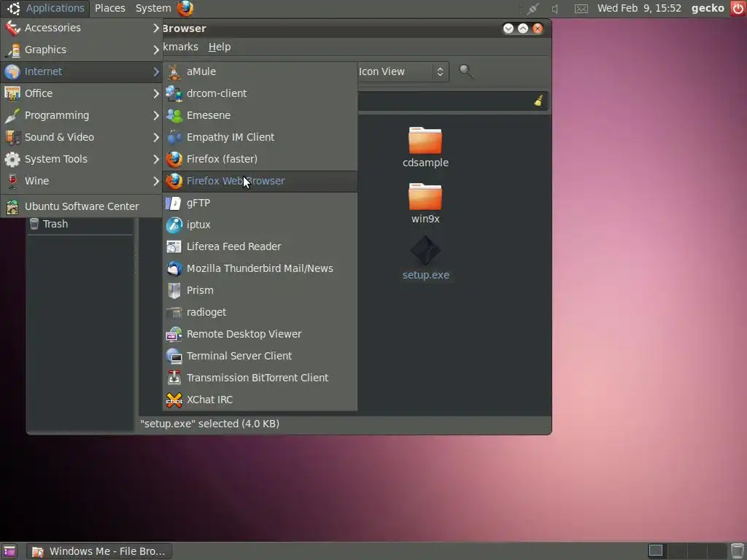Expand the Accessories submenu

82,28
